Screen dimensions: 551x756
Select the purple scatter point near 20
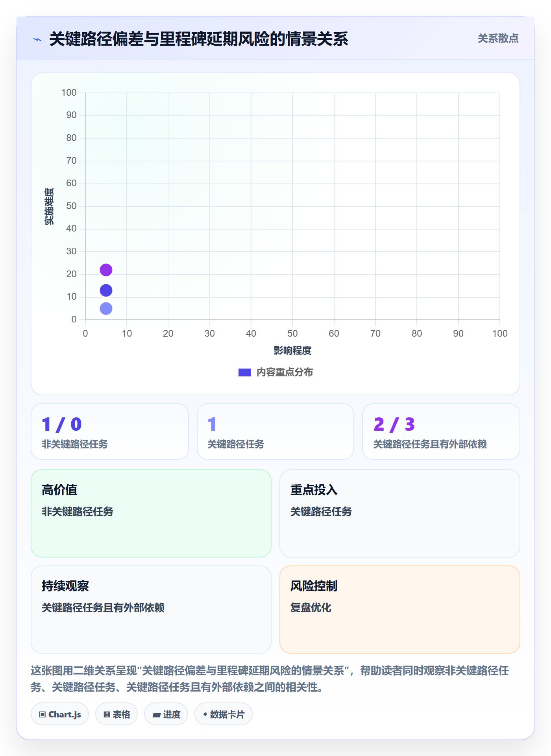point(106,270)
